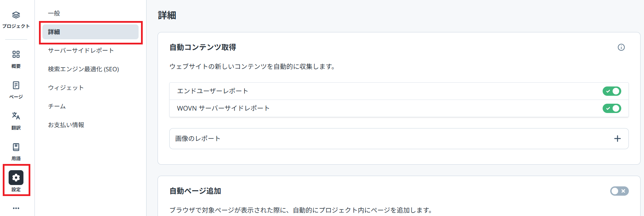The height and width of the screenshot is (216, 644).
Task: Disable the エンドユーザーレポート toggle
Action: pos(612,91)
